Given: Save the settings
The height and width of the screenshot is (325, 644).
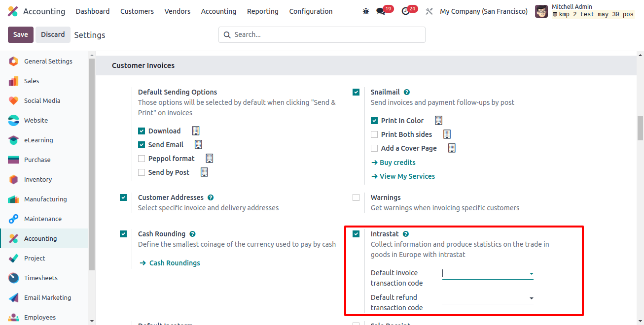Looking at the screenshot, I should click(x=21, y=34).
